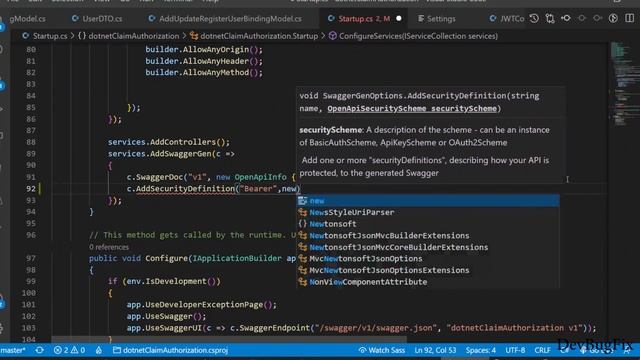Click the flame icon in status bar

(99, 350)
